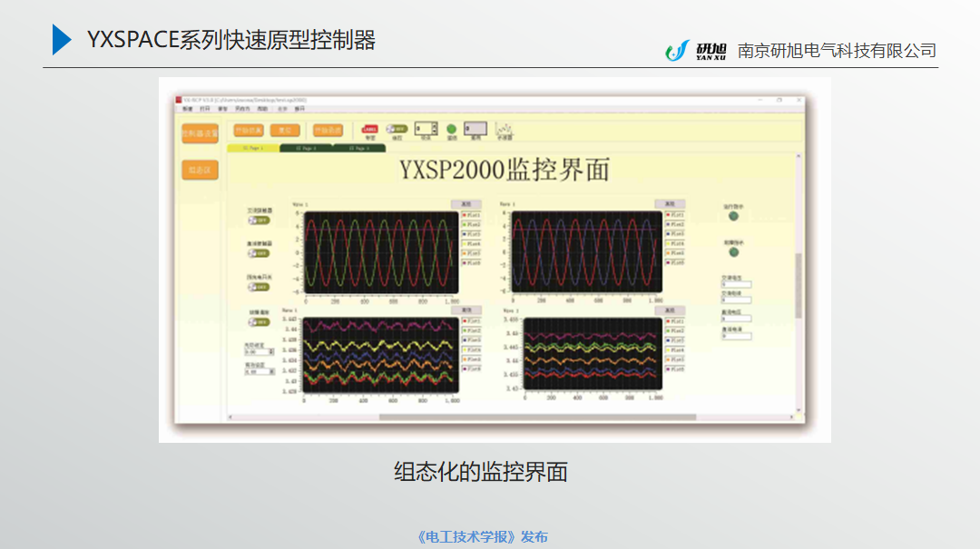Click the first orange toolbar button
The image size is (980, 549).
point(249,130)
